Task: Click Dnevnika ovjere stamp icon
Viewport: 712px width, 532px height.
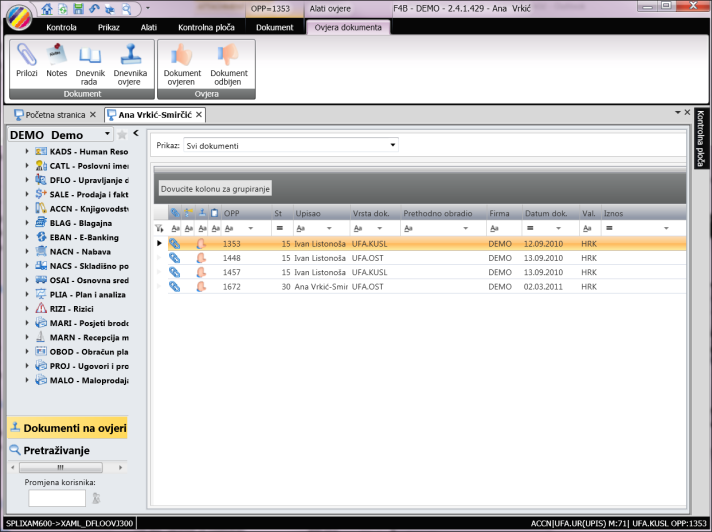Action: pyautogui.click(x=129, y=60)
